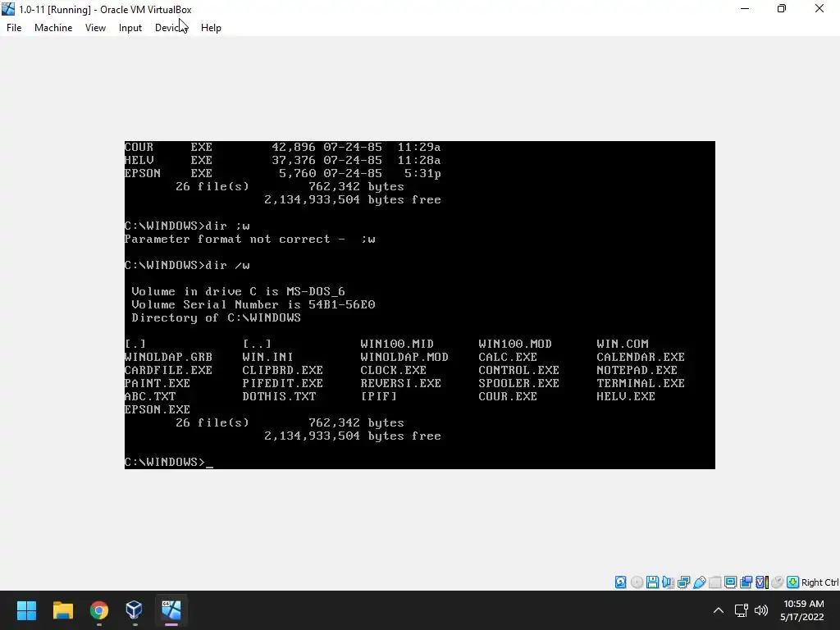
Task: Click the network adapters status icon
Action: tap(683, 582)
